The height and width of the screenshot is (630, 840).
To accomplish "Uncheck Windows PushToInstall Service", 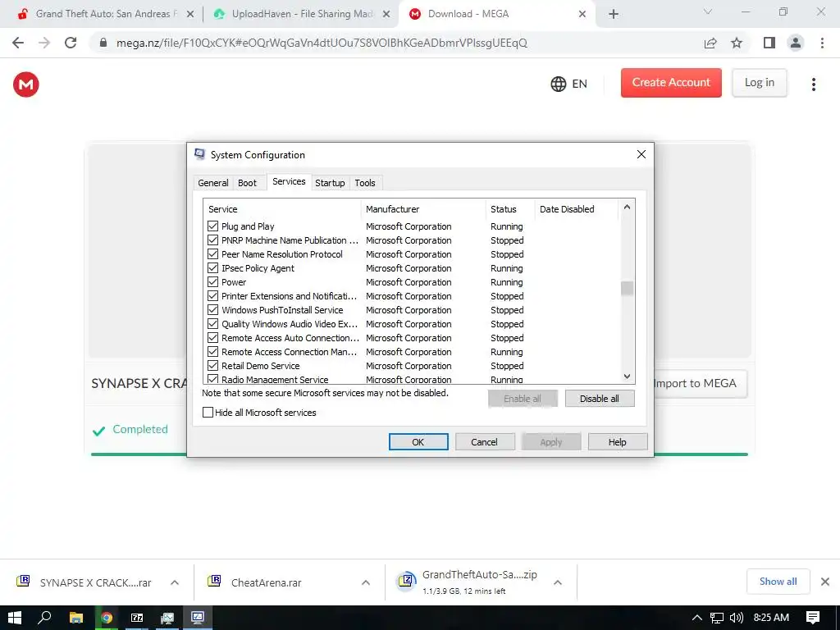I will [x=212, y=309].
